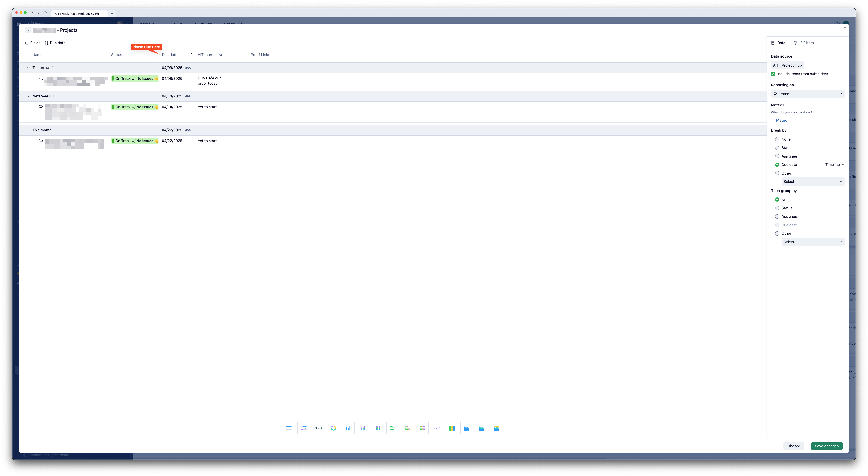This screenshot has height=476, width=868.
Task: Select the line chart visualization icon
Action: 437,428
